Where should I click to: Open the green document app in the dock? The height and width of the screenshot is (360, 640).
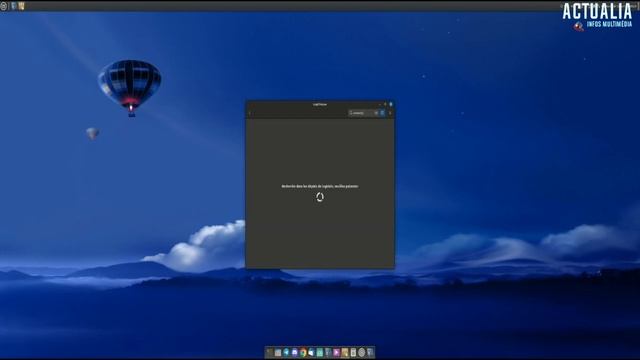tap(320, 352)
